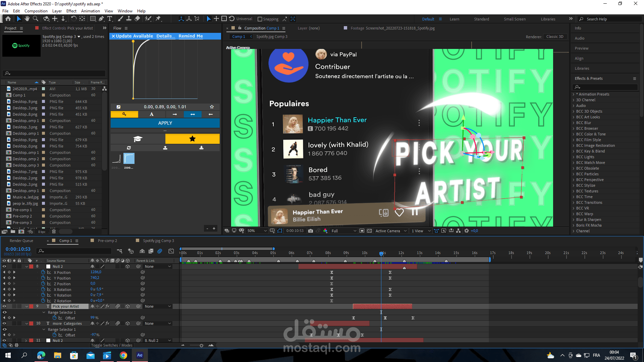Click the APPLY button in Flow

click(165, 123)
